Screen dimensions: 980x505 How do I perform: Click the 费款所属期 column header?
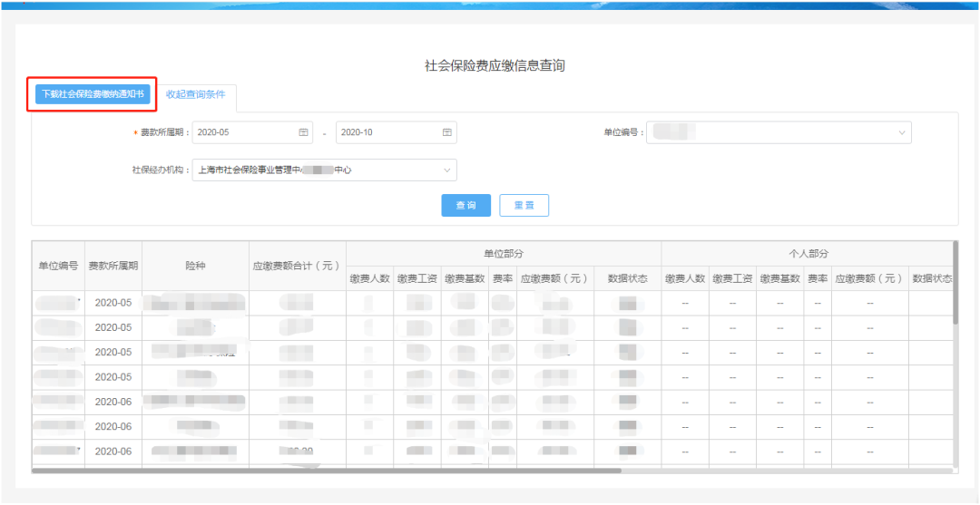tap(113, 266)
